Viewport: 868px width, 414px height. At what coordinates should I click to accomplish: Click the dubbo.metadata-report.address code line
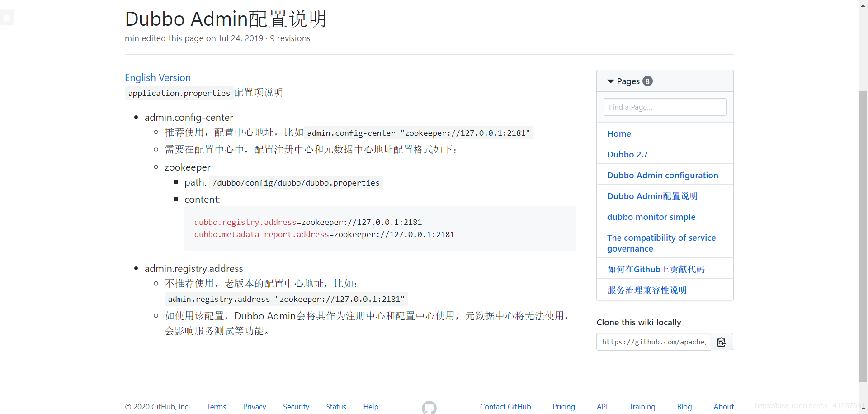coord(324,234)
